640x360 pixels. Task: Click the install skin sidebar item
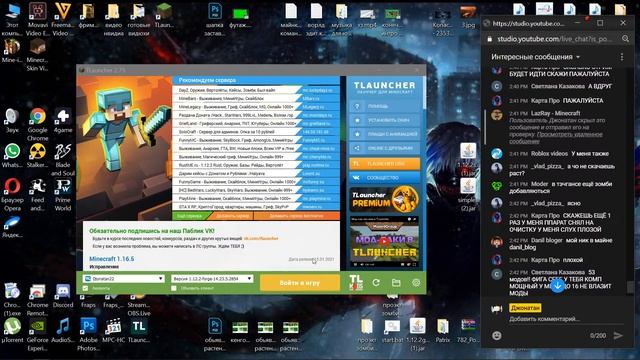pyautogui.click(x=384, y=120)
